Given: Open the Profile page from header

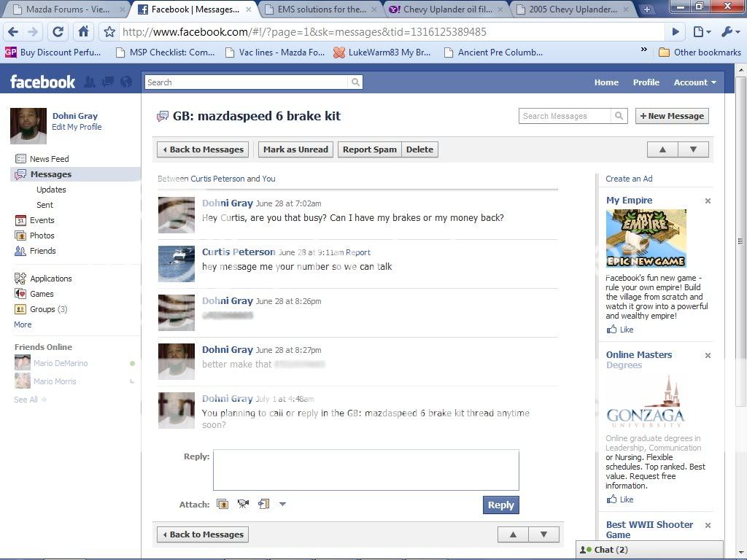Looking at the screenshot, I should (x=646, y=82).
